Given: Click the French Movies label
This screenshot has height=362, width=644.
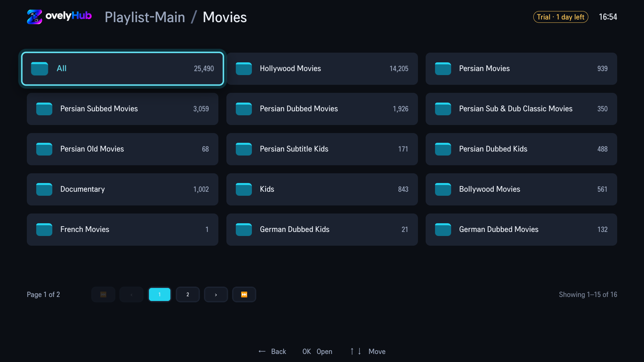Looking at the screenshot, I should [85, 230].
